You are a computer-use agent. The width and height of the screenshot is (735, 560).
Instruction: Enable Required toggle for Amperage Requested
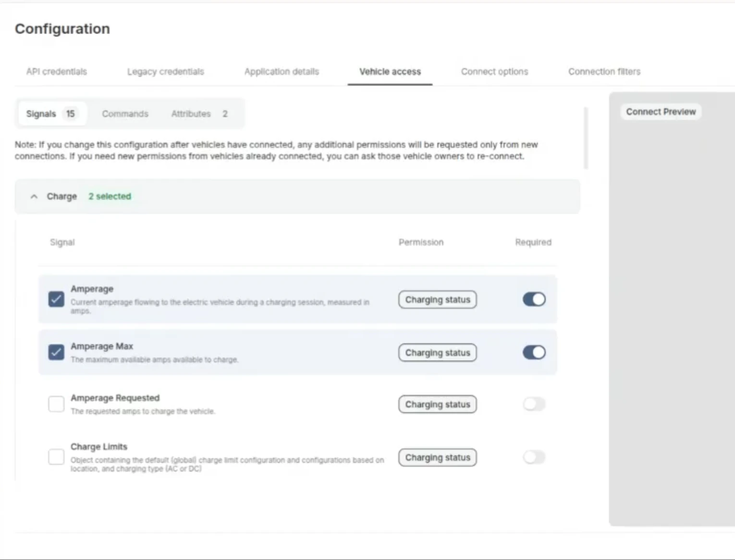534,404
